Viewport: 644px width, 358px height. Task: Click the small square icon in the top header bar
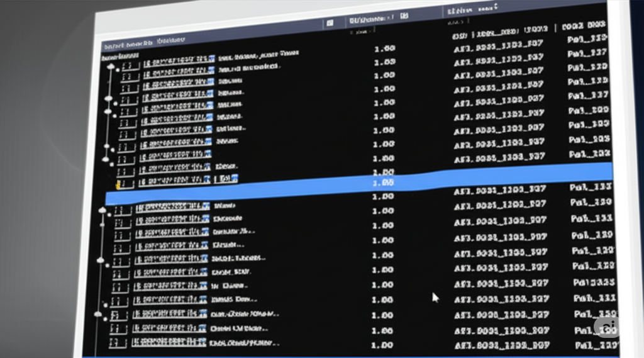(330, 23)
